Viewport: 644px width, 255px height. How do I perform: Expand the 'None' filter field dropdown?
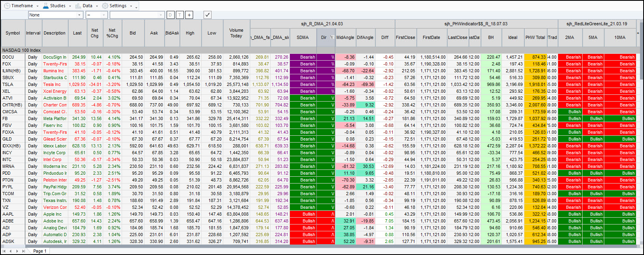(79, 15)
